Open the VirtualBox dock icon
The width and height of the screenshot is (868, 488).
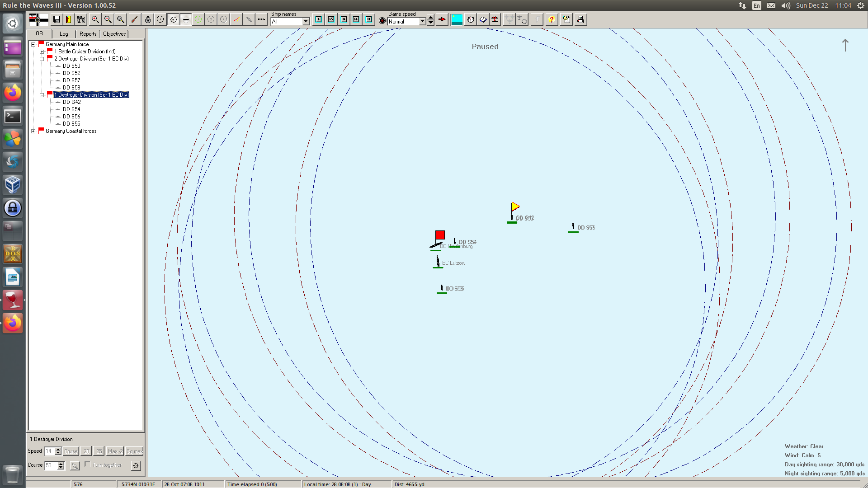(13, 185)
